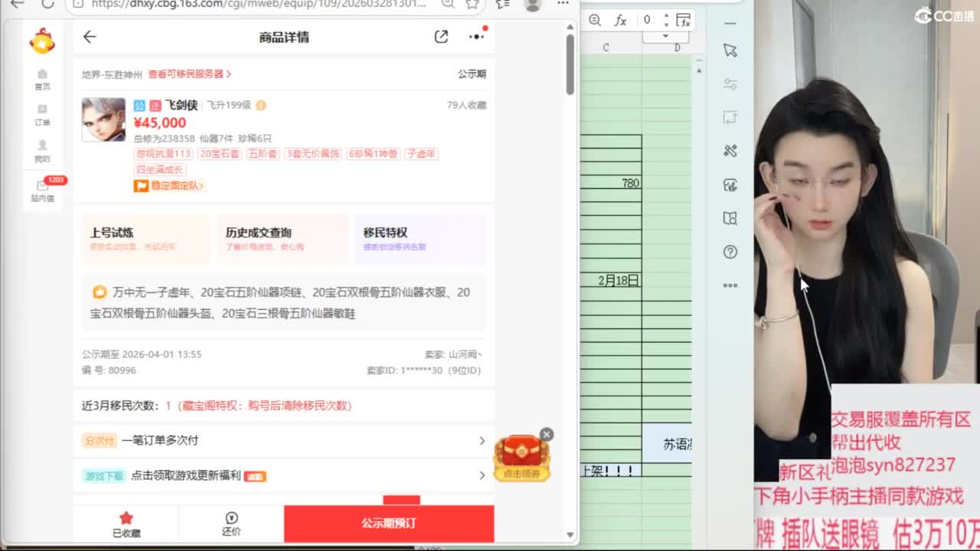Click the formula bar stepper arrows
Image resolution: width=980 pixels, height=551 pixels.
coord(666,20)
